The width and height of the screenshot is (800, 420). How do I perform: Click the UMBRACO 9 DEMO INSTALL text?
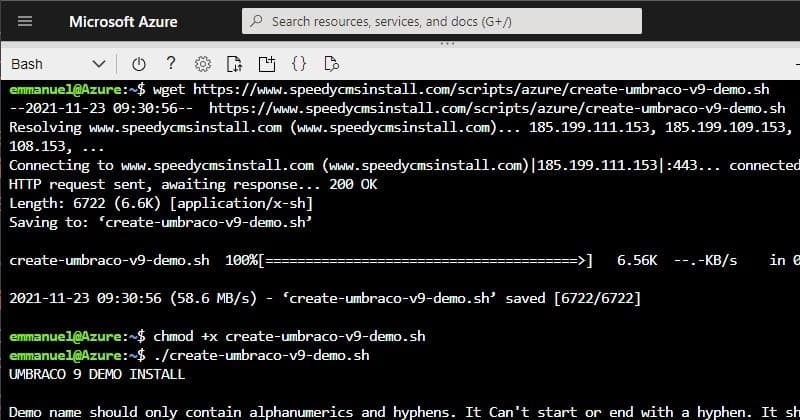[x=96, y=374]
